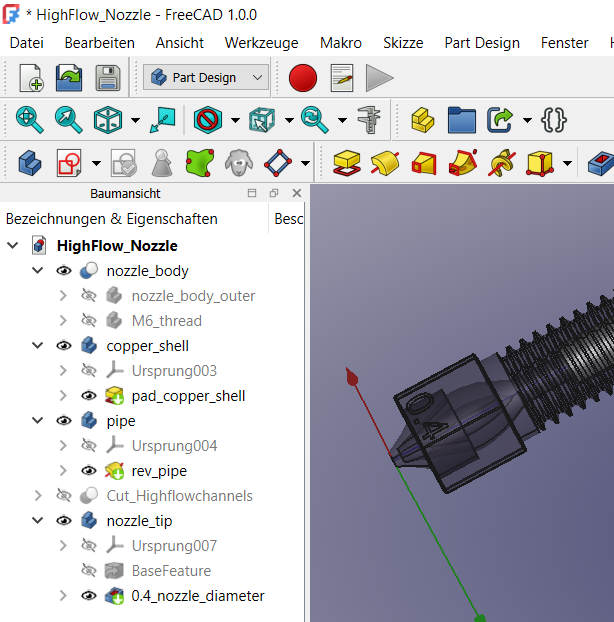
Task: Open the Werkzeuge menu
Action: [x=262, y=43]
